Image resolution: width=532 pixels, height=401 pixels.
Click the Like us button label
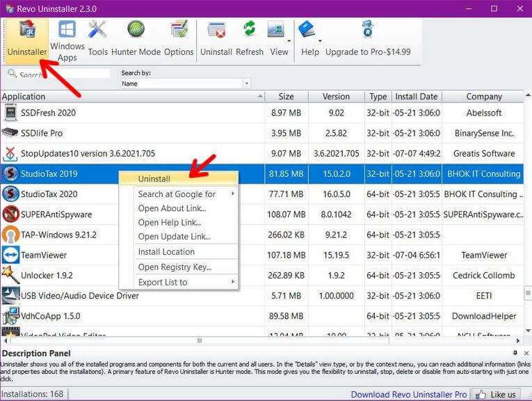[x=503, y=395]
